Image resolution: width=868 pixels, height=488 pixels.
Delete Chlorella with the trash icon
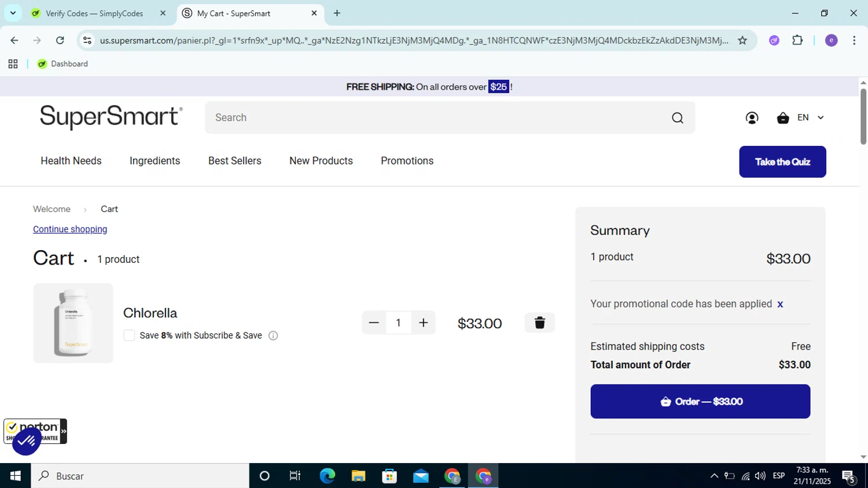click(x=539, y=323)
